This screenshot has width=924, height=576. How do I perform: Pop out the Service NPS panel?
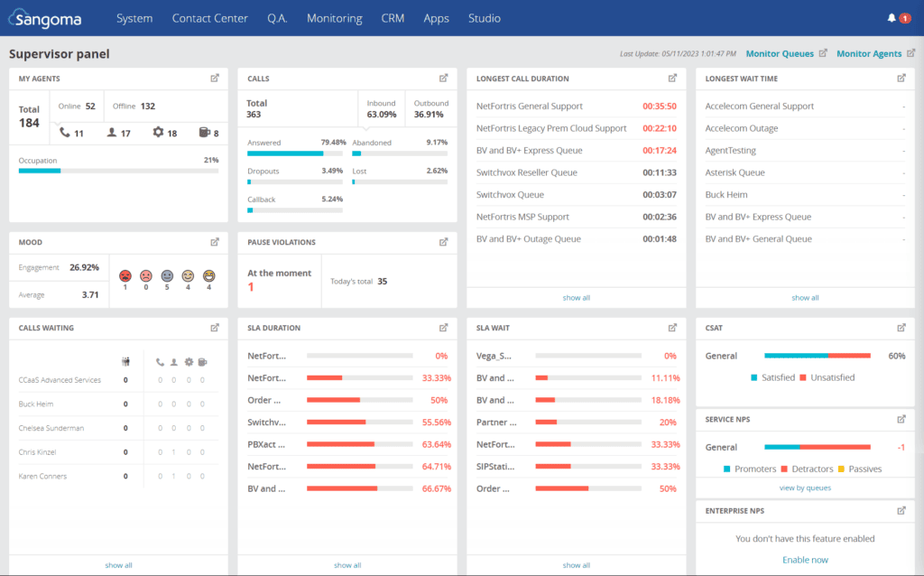[x=901, y=419]
